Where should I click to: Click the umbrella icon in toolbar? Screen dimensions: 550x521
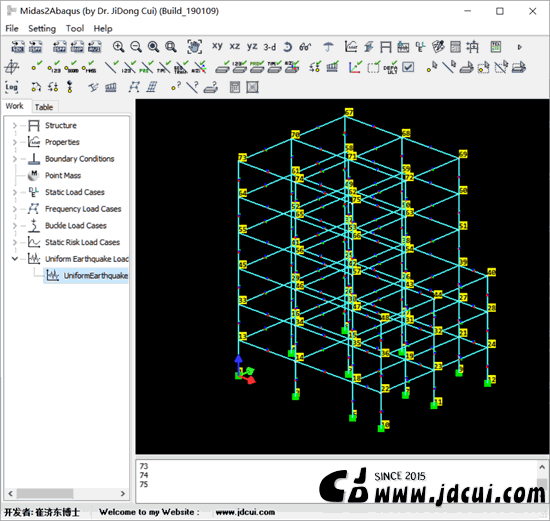(x=328, y=47)
